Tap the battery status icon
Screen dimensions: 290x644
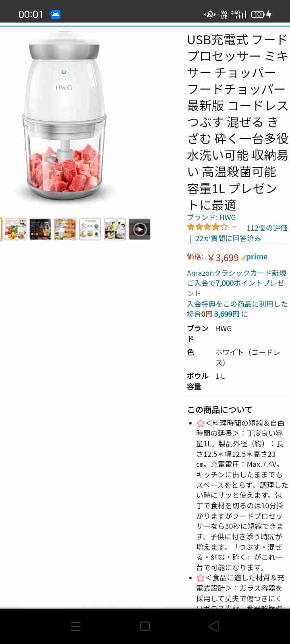[261, 14]
